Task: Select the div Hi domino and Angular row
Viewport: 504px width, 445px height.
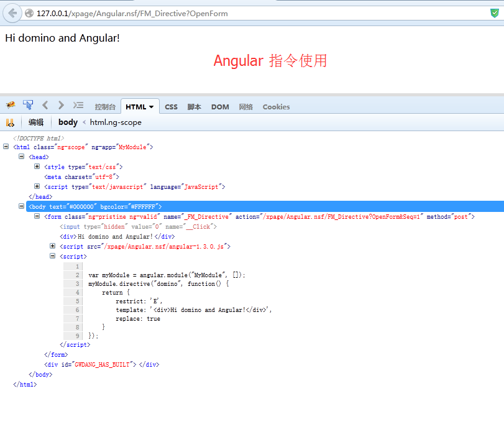Action: (117, 237)
